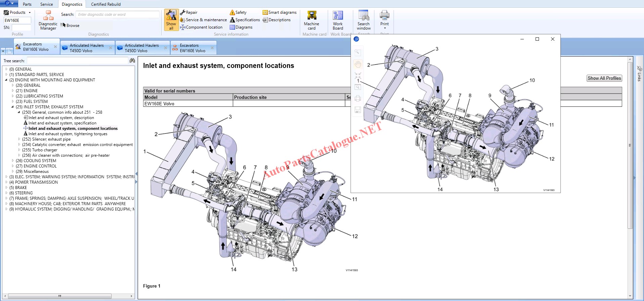Viewport: 644px width, 301px height.
Task: Save the diagram using the floppy disk icon
Action: click(358, 110)
